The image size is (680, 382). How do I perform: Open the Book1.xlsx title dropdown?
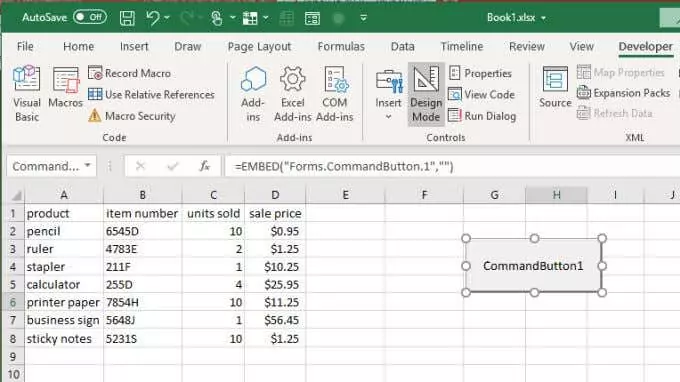click(x=543, y=18)
